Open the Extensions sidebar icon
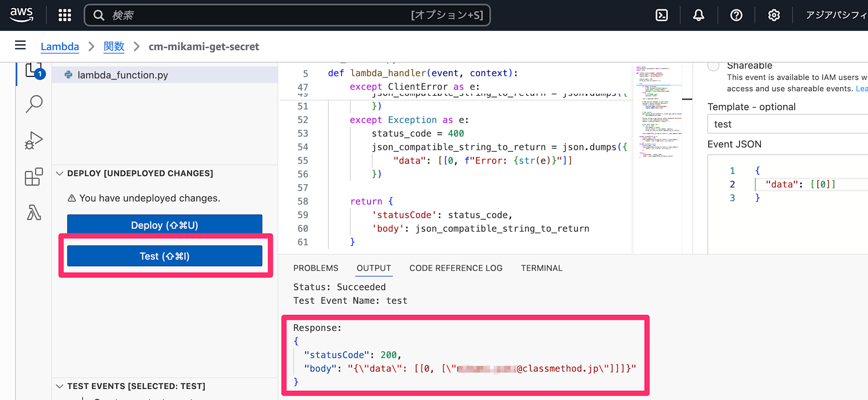 pos(34,177)
